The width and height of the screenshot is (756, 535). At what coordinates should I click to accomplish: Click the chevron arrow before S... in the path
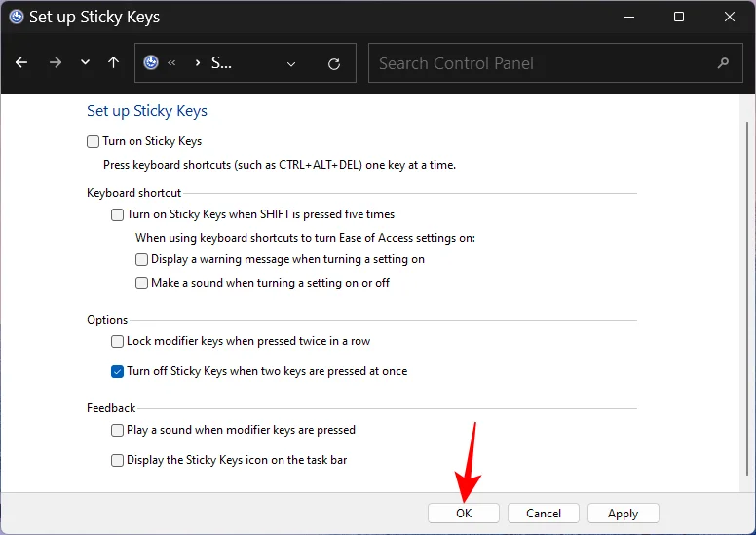pos(198,62)
